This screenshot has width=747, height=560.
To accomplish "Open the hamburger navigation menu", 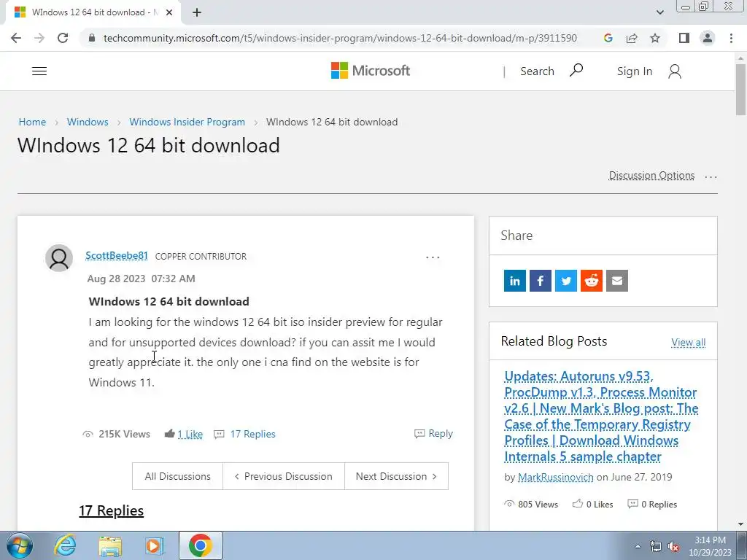I will [39, 71].
